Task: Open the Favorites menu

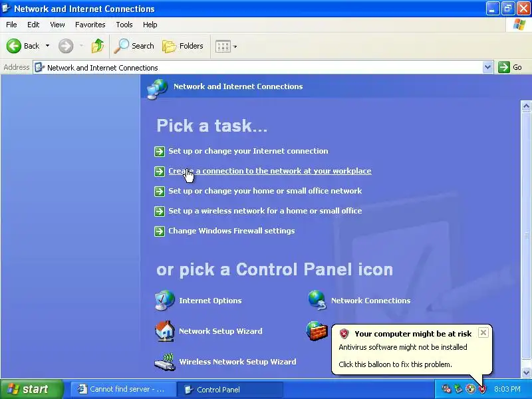Action: [x=90, y=25]
